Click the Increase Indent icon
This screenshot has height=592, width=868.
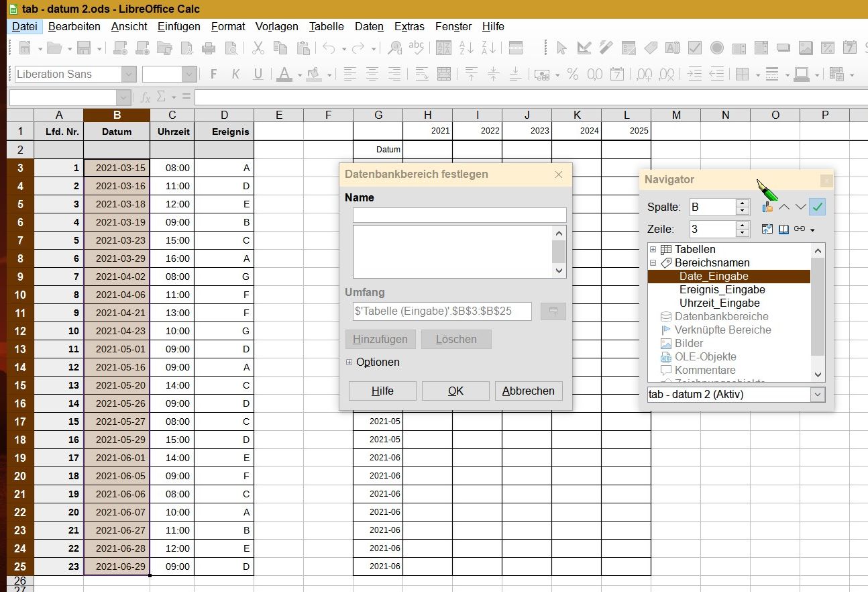pos(695,74)
